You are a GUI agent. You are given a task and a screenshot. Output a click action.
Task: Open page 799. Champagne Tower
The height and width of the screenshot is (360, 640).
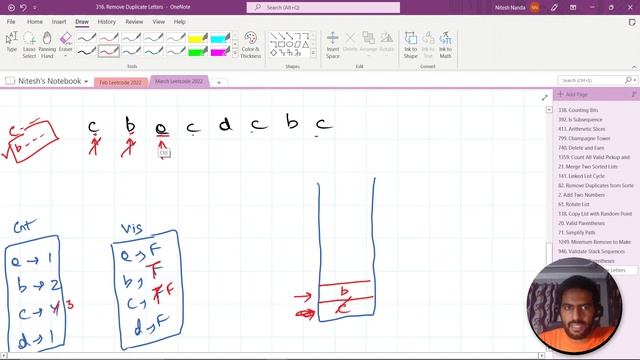tap(584, 138)
